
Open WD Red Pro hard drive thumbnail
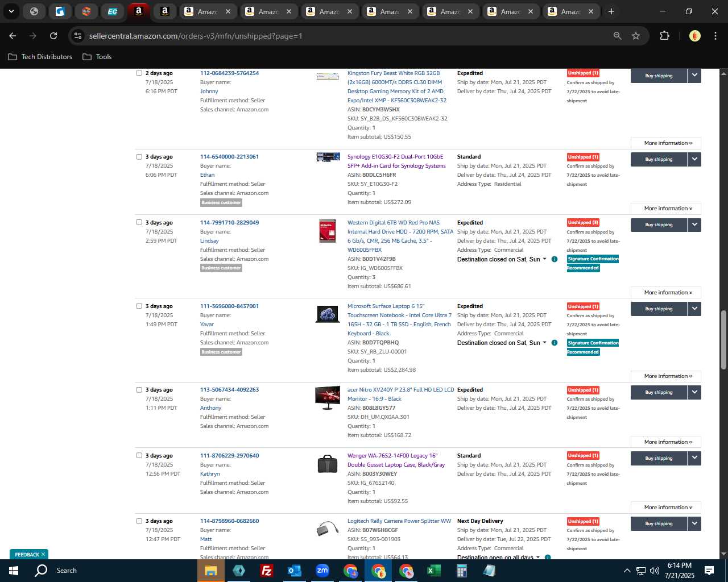[328, 231]
